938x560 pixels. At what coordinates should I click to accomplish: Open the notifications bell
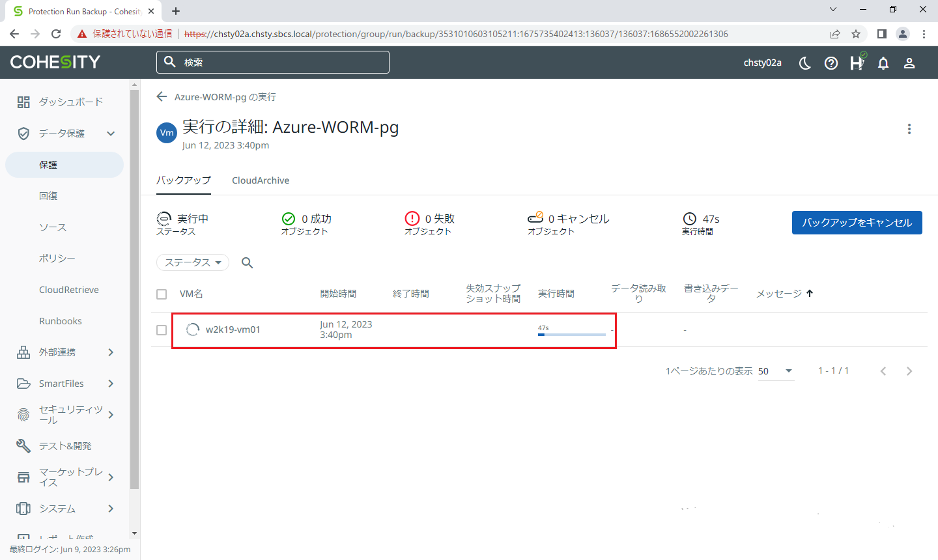883,63
